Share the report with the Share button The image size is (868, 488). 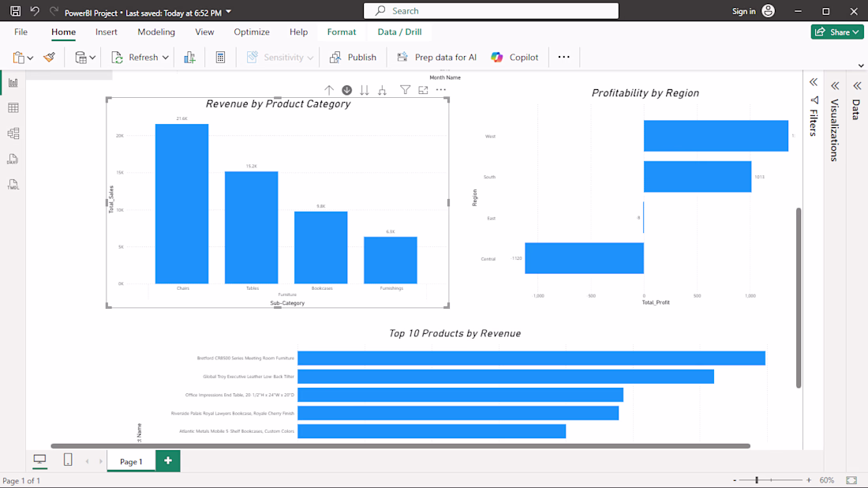click(837, 32)
